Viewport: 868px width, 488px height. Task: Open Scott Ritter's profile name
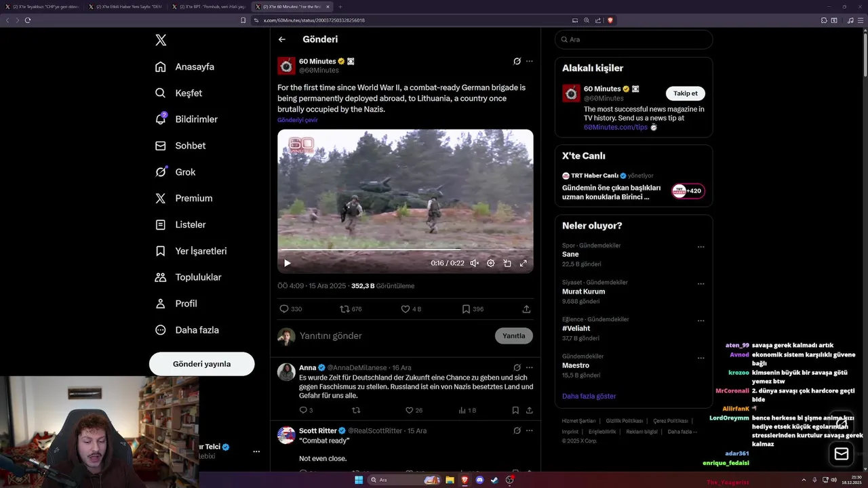tap(318, 431)
